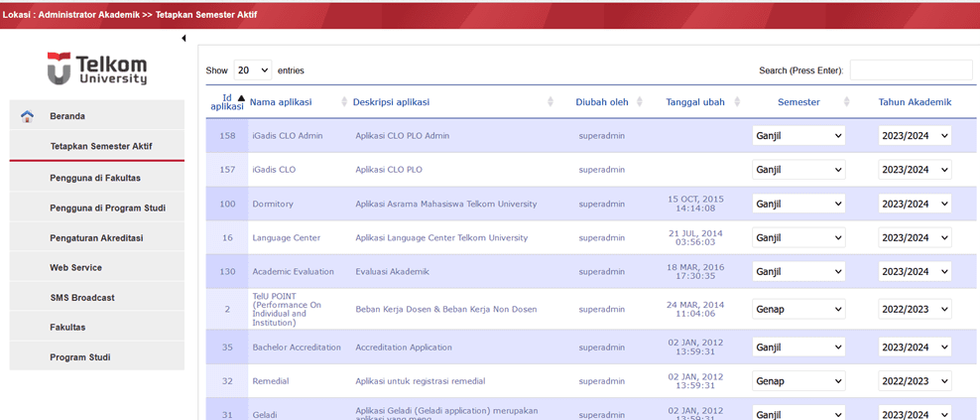Click the Id aplikasi column header
The height and width of the screenshot is (420, 980).
point(227,102)
